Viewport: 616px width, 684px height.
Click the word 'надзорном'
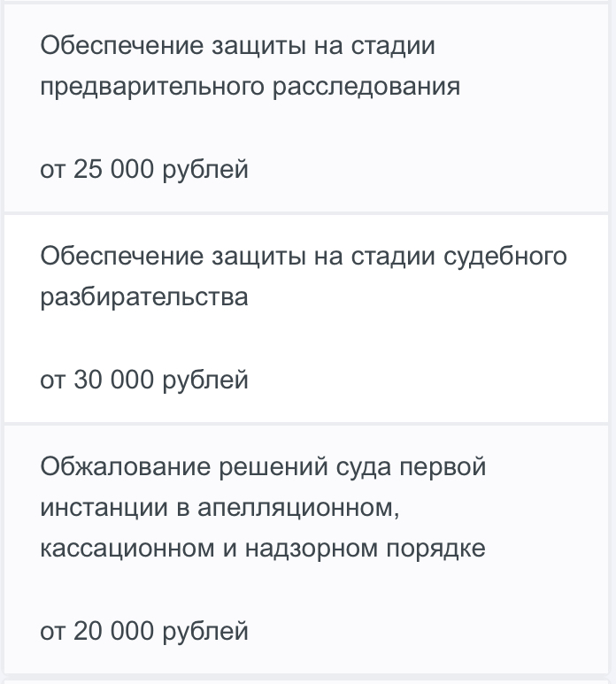point(311,549)
